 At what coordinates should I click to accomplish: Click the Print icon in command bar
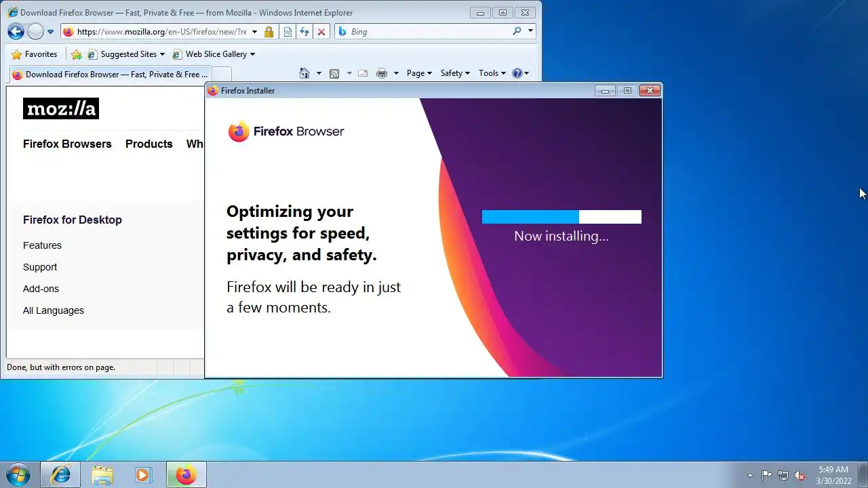pyautogui.click(x=382, y=73)
